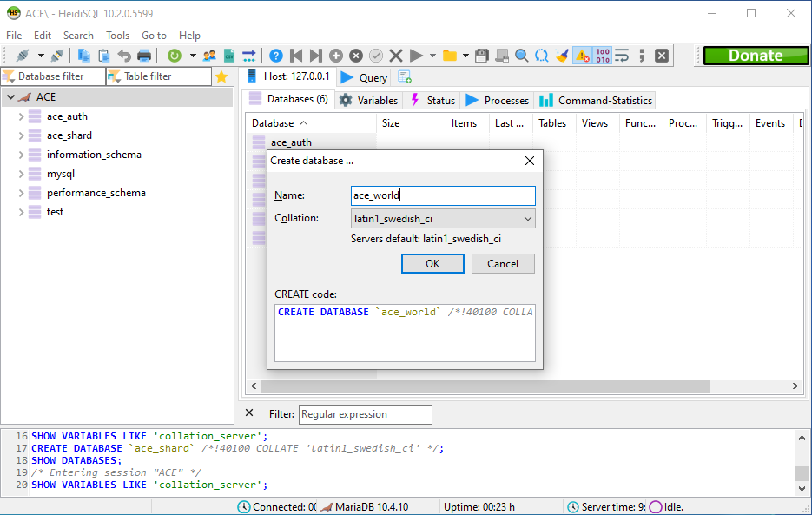Open the Collation dropdown
Screen dimensions: 812x515
point(443,219)
